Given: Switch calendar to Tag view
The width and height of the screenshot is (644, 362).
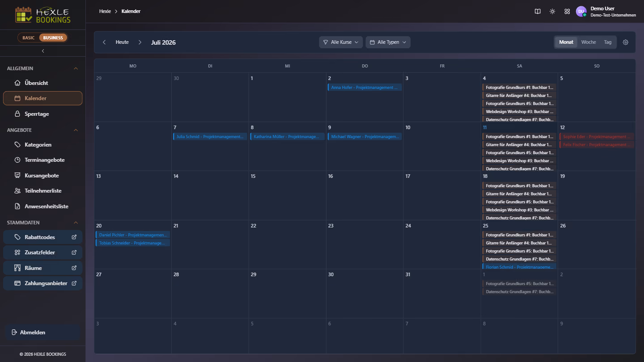Looking at the screenshot, I should click(x=607, y=42).
